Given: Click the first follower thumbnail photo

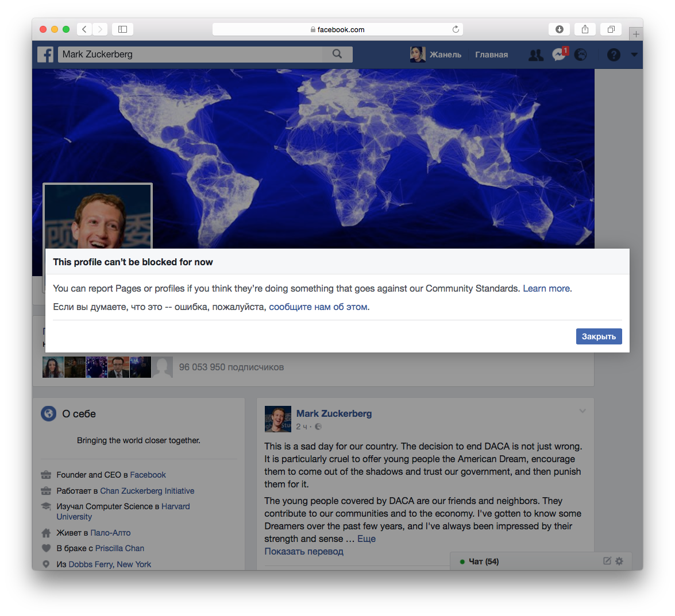Looking at the screenshot, I should pyautogui.click(x=53, y=367).
